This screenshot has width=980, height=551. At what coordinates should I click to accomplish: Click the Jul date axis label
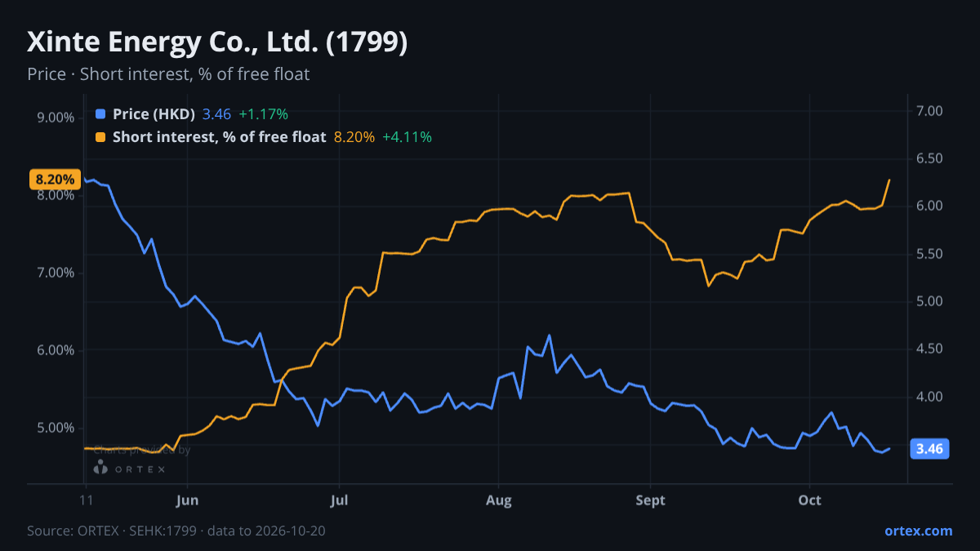tap(339, 500)
